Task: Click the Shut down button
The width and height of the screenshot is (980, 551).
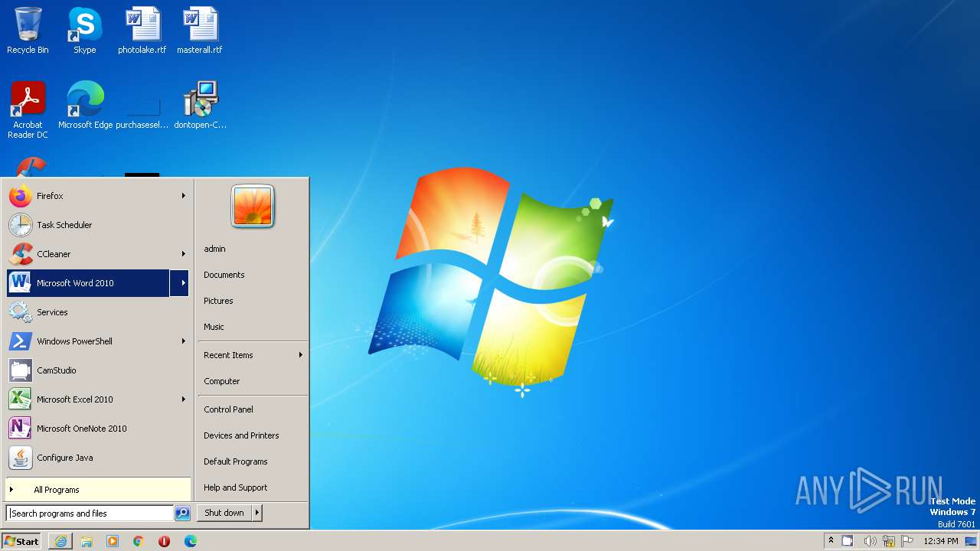Action: tap(224, 513)
